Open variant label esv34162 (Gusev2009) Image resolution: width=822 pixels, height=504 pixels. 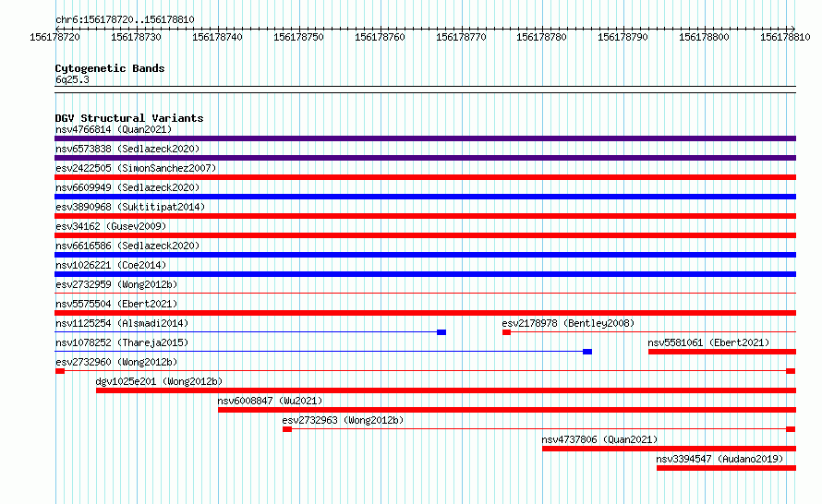click(111, 226)
